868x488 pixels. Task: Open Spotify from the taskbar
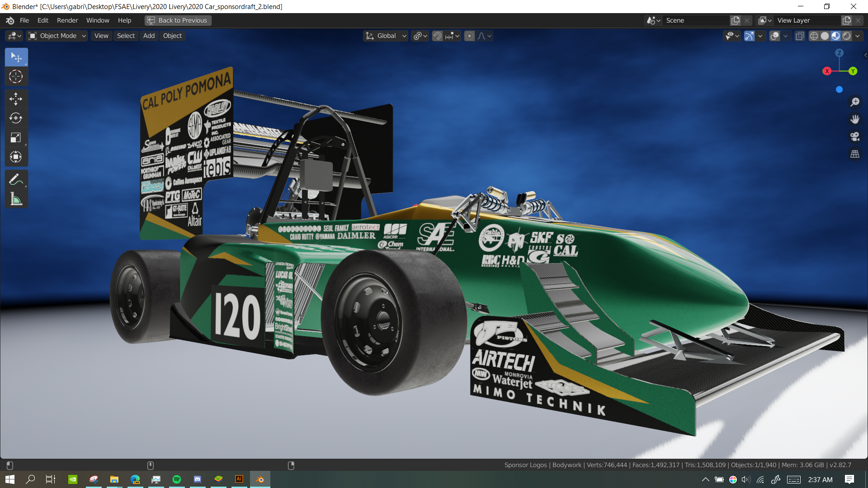[x=177, y=479]
